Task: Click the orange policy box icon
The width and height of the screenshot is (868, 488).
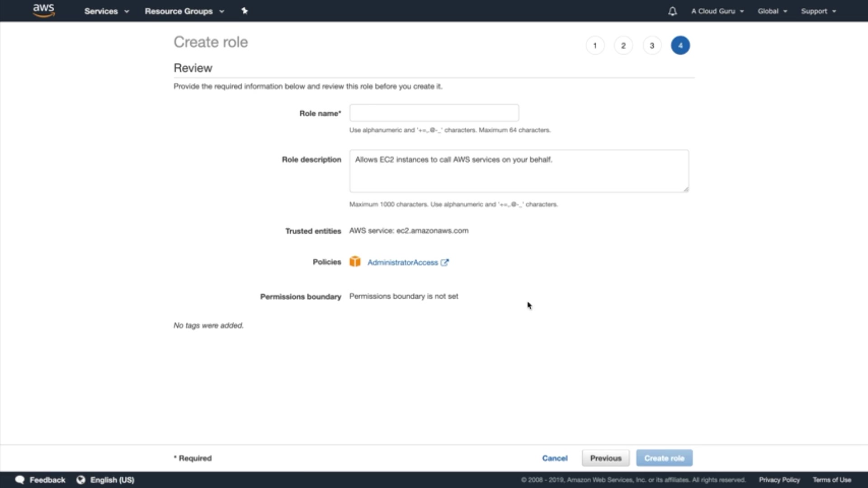Action: (355, 262)
